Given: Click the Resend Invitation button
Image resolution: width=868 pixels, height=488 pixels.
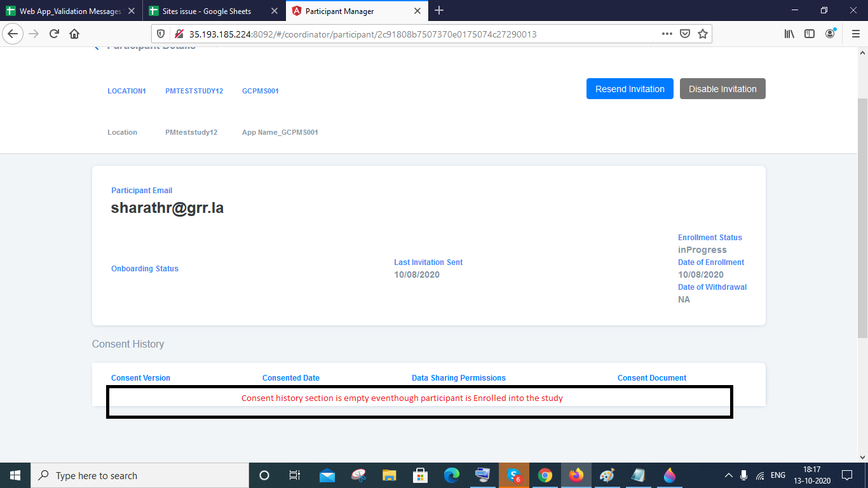Looking at the screenshot, I should pyautogui.click(x=630, y=88).
